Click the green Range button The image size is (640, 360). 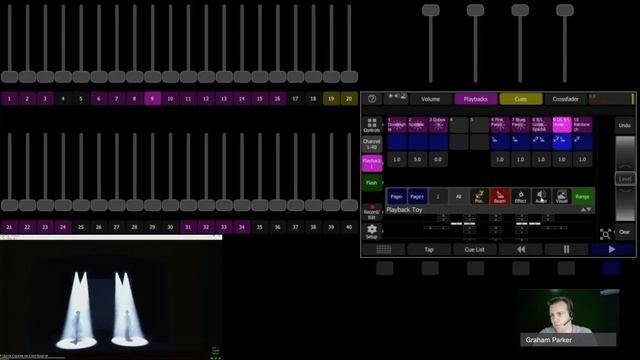[583, 196]
